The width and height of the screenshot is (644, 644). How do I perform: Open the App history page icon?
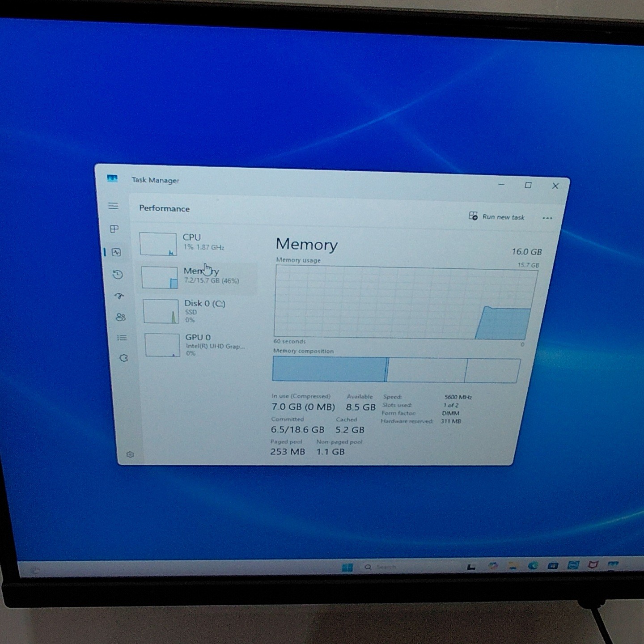coord(118,275)
